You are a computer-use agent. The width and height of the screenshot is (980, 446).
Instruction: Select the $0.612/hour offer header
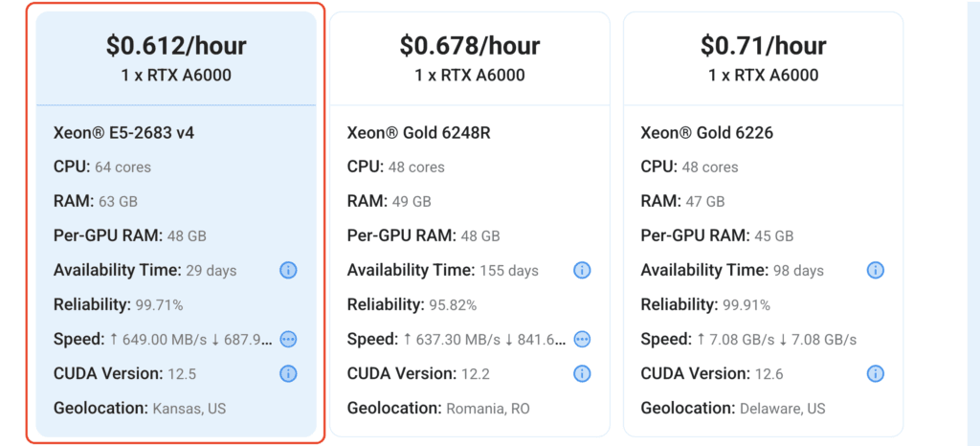176,58
